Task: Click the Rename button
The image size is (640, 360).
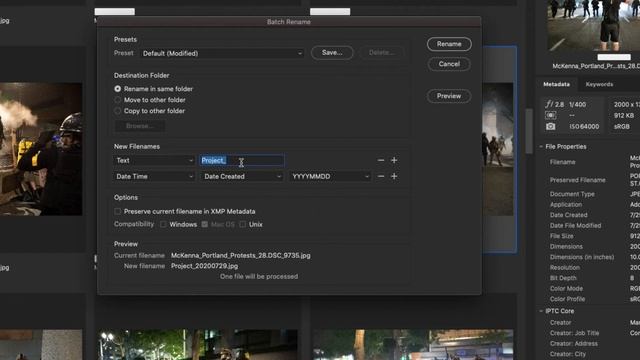Action: tap(449, 44)
